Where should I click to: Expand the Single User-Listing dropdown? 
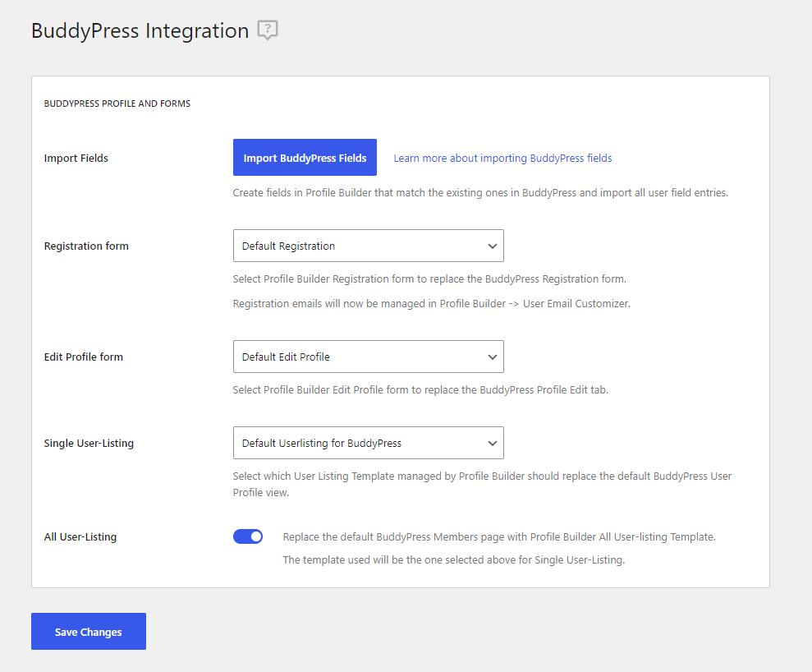click(368, 443)
